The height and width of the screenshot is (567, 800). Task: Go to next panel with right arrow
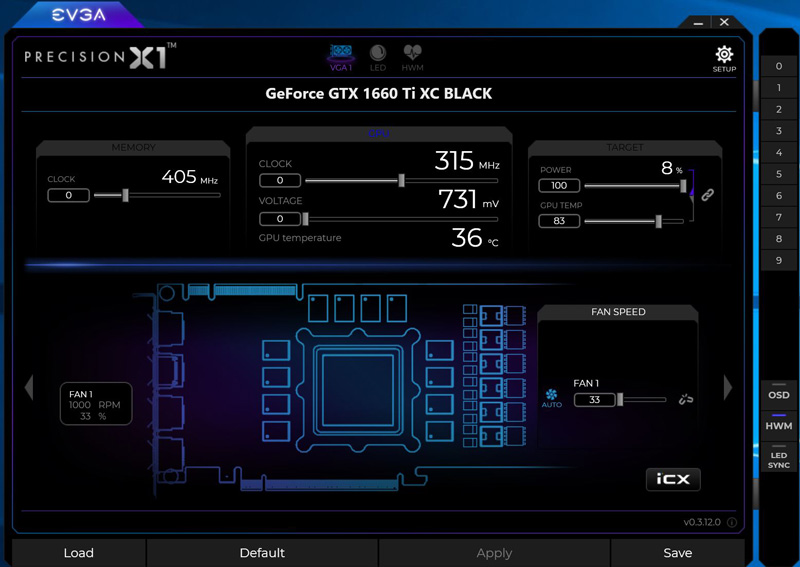coord(728,387)
